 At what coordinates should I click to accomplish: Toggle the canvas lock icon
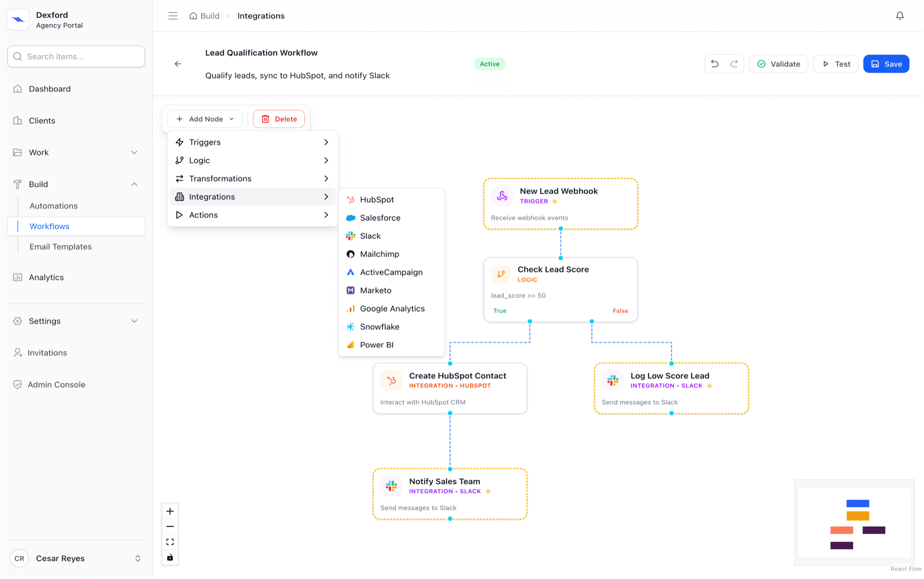[x=170, y=557]
